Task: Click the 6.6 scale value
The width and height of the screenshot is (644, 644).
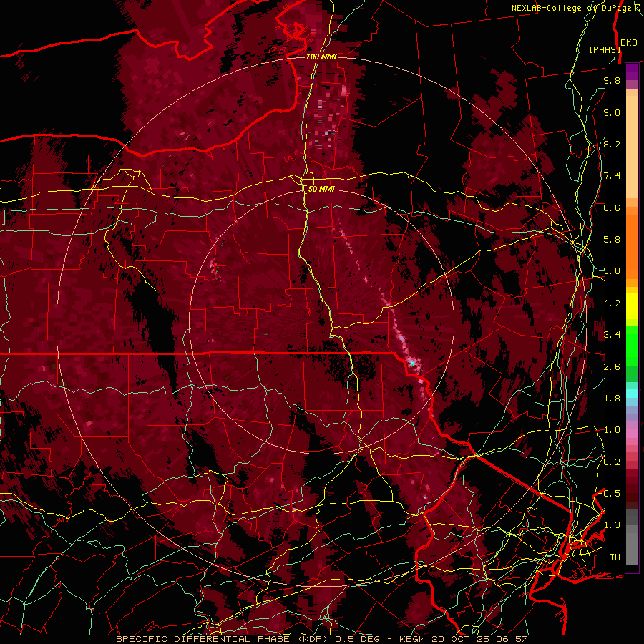Action: click(612, 208)
